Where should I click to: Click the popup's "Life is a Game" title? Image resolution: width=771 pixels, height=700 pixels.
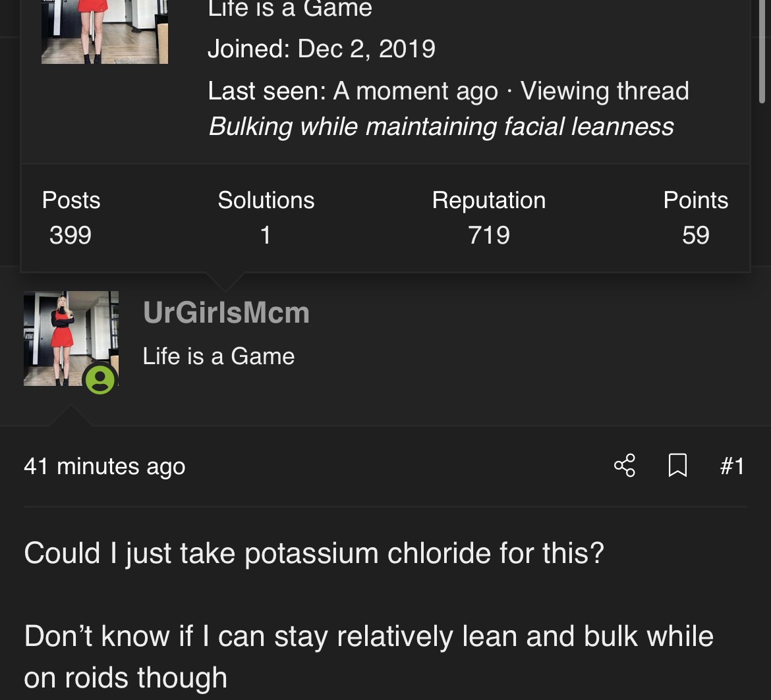coord(290,9)
